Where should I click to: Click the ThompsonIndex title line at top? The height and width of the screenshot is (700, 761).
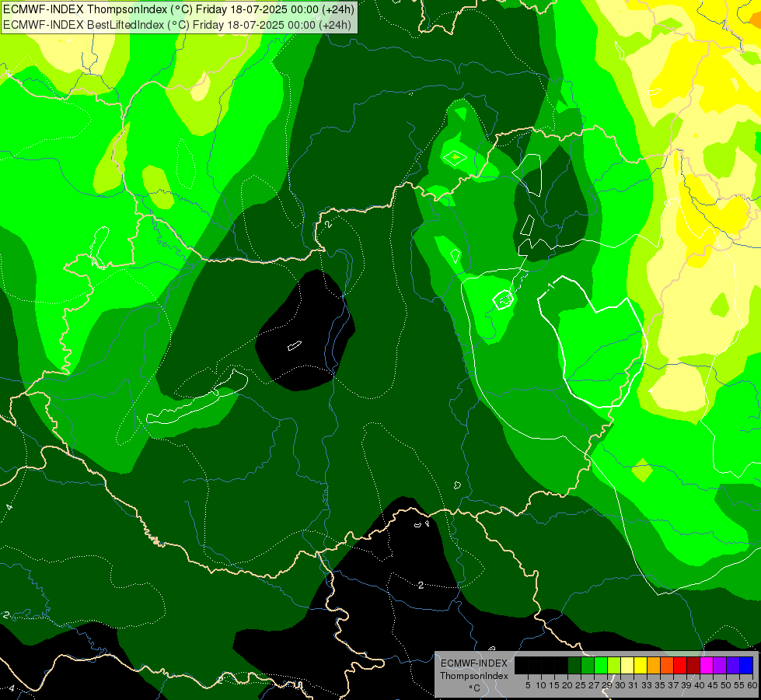(179, 9)
